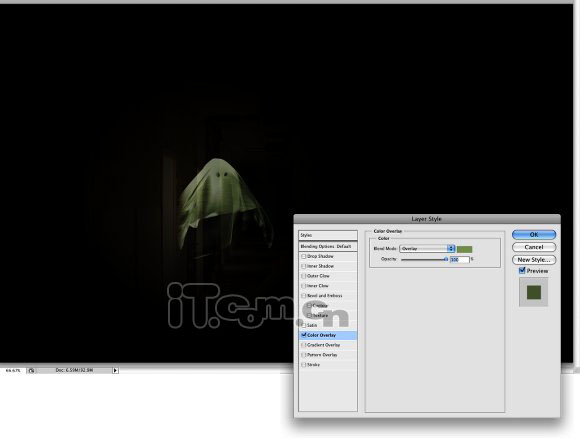Click the Cancel button
Viewport: 580px width, 438px height.
point(534,247)
